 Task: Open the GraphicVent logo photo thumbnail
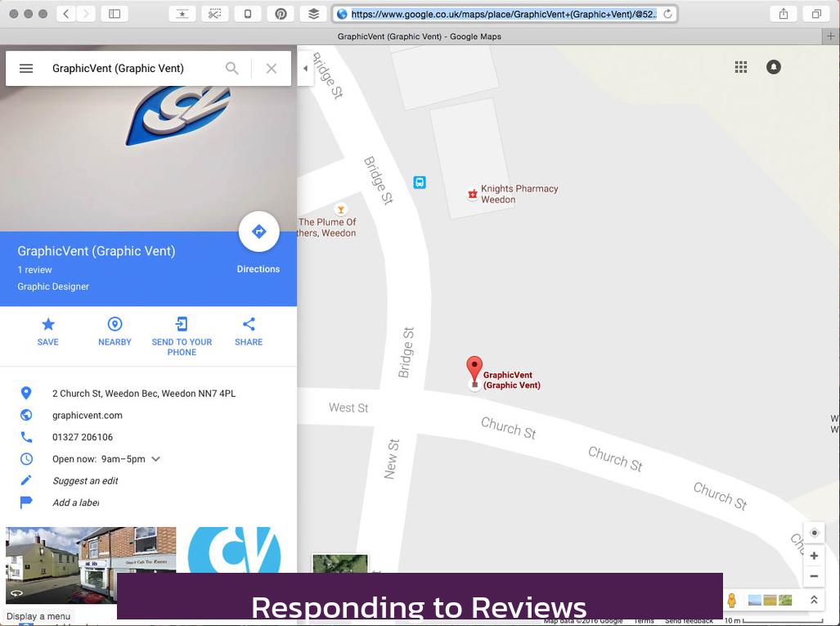234,550
